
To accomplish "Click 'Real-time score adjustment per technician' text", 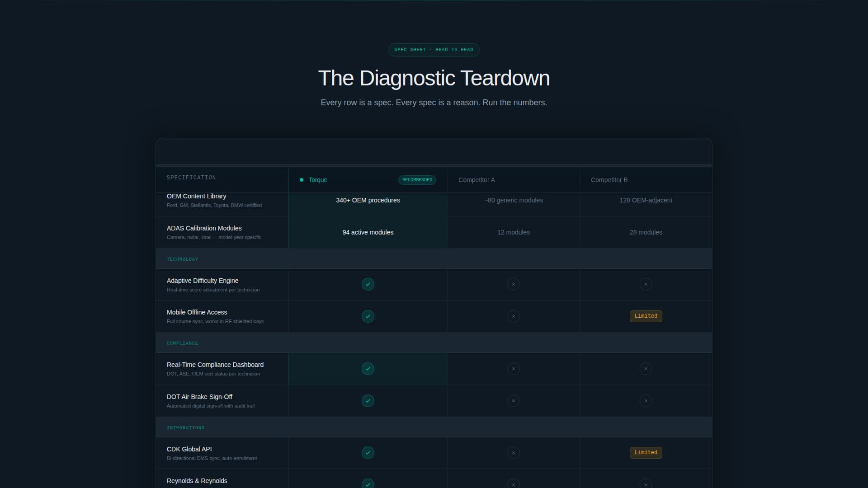I will tap(213, 290).
